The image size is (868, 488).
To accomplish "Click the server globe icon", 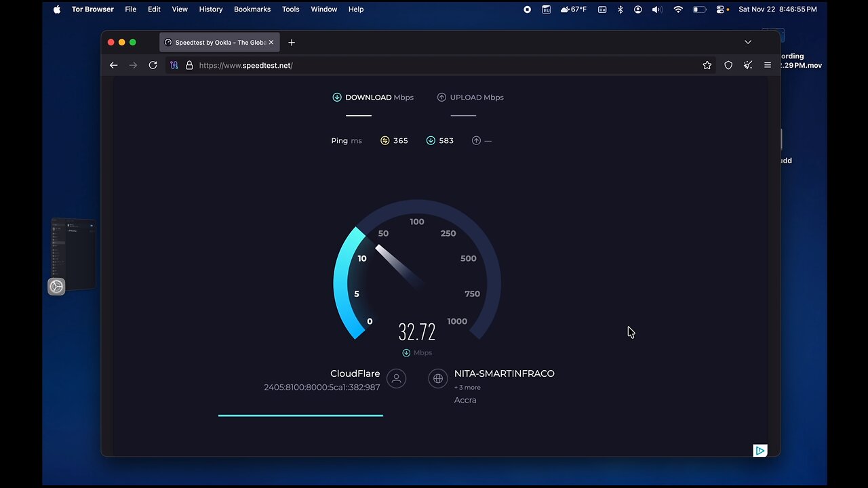I will [438, 378].
